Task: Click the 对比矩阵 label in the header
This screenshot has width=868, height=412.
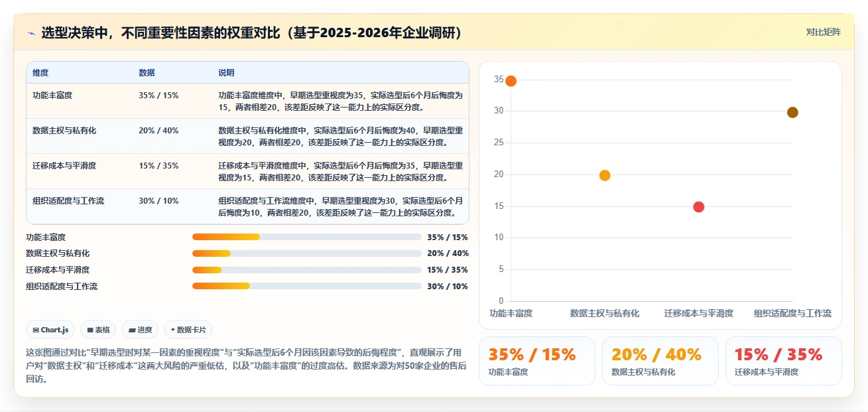Action: (823, 32)
